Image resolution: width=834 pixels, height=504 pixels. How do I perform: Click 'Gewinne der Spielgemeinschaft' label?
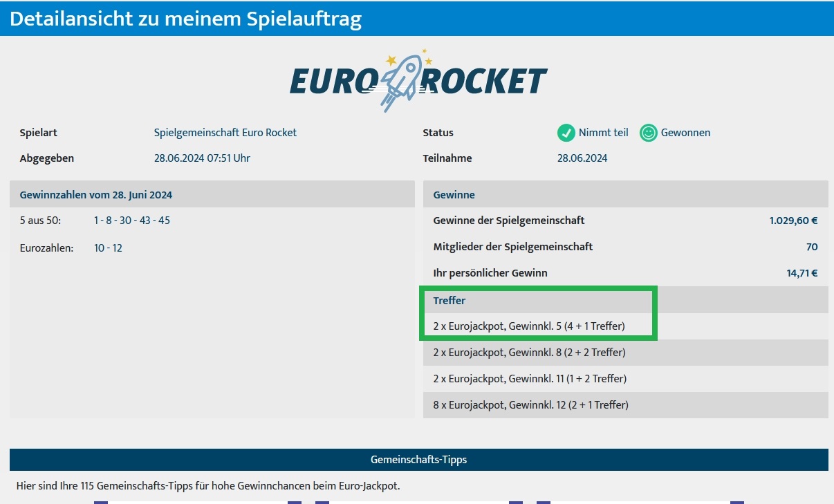509,221
